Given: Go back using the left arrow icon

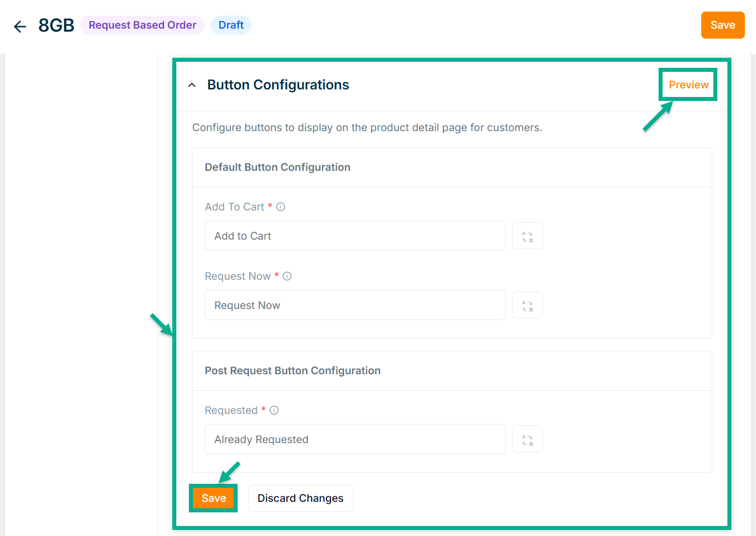Looking at the screenshot, I should [20, 26].
